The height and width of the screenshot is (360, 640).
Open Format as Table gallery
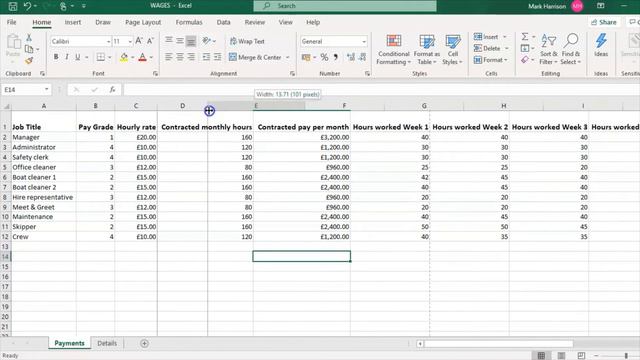tap(427, 49)
